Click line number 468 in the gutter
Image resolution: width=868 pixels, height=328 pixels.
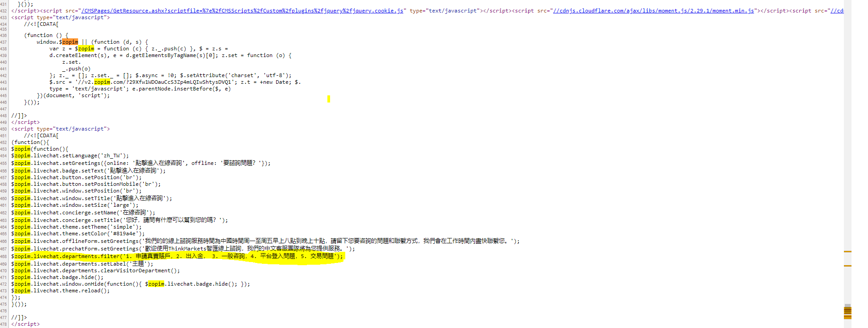(x=4, y=256)
